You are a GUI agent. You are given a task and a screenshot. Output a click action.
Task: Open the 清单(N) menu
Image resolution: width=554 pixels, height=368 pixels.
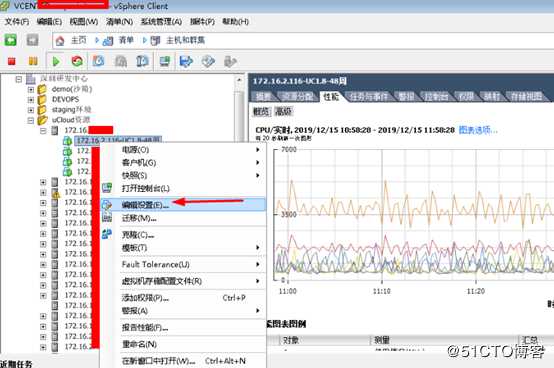119,22
